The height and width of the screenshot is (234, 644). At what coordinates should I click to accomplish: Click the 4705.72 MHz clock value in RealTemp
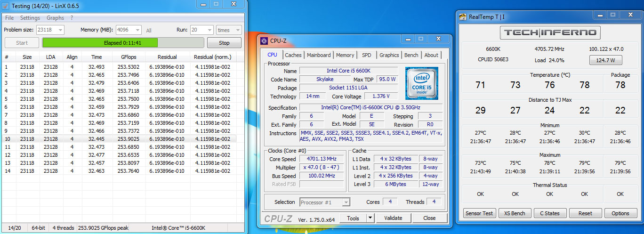(x=550, y=49)
